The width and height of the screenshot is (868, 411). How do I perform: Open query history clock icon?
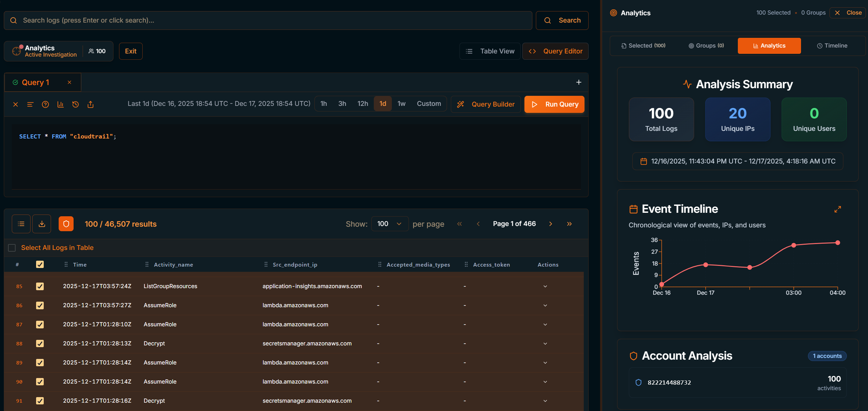75,104
